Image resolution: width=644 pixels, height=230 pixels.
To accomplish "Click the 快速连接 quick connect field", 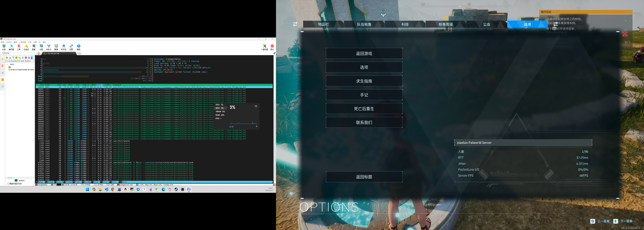I will (x=17, y=54).
